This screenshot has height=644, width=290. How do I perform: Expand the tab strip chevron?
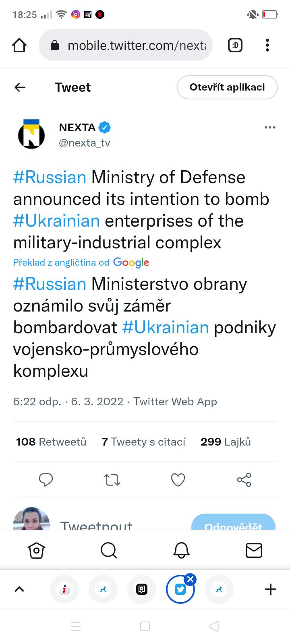click(x=19, y=589)
